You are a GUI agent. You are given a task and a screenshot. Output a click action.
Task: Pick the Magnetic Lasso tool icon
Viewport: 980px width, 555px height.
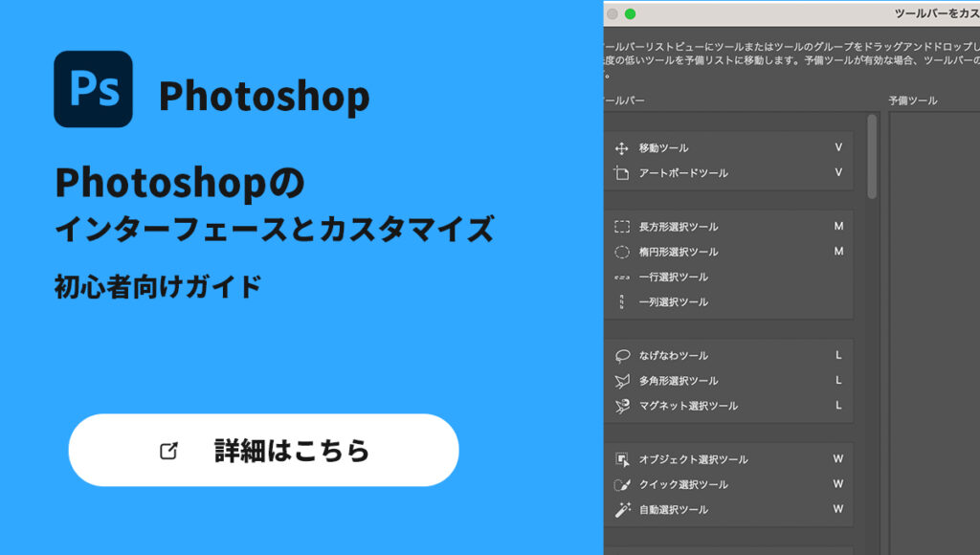coord(621,406)
